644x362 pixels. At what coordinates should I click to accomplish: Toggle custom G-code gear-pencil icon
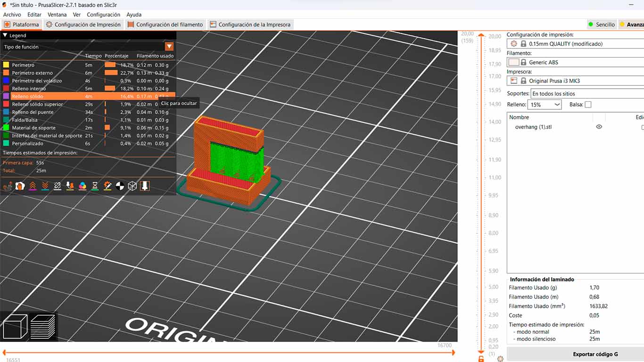(107, 186)
